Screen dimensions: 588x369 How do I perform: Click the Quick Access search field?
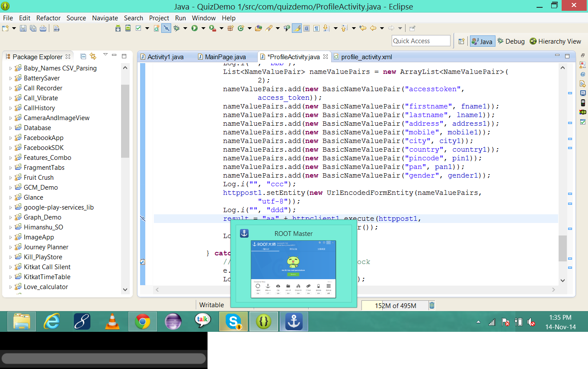coord(421,41)
